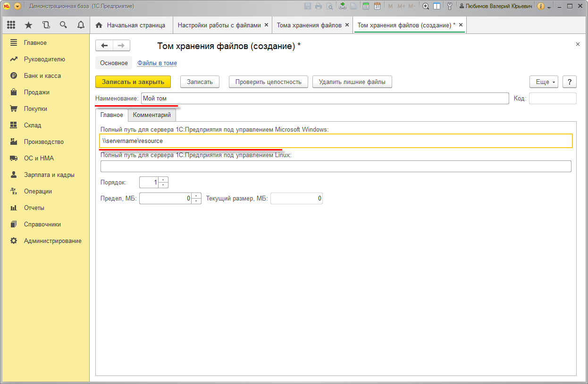Image resolution: width=588 pixels, height=384 pixels.
Task: Open the Администрирование section
Action: point(45,241)
